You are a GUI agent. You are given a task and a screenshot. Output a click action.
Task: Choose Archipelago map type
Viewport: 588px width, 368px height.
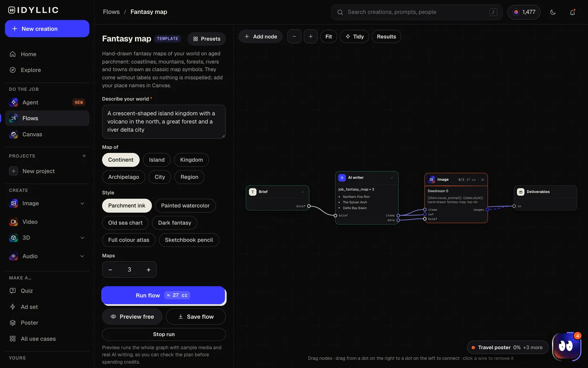coord(124,177)
